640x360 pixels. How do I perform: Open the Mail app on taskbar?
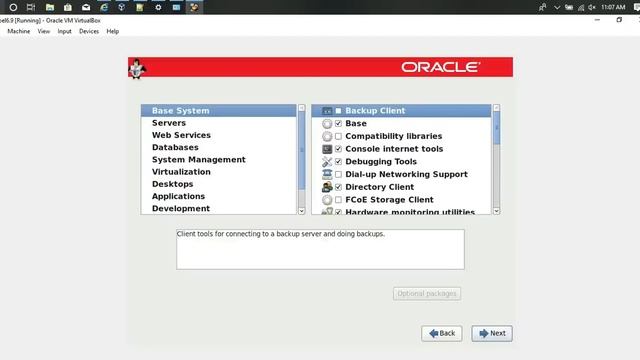point(86,7)
